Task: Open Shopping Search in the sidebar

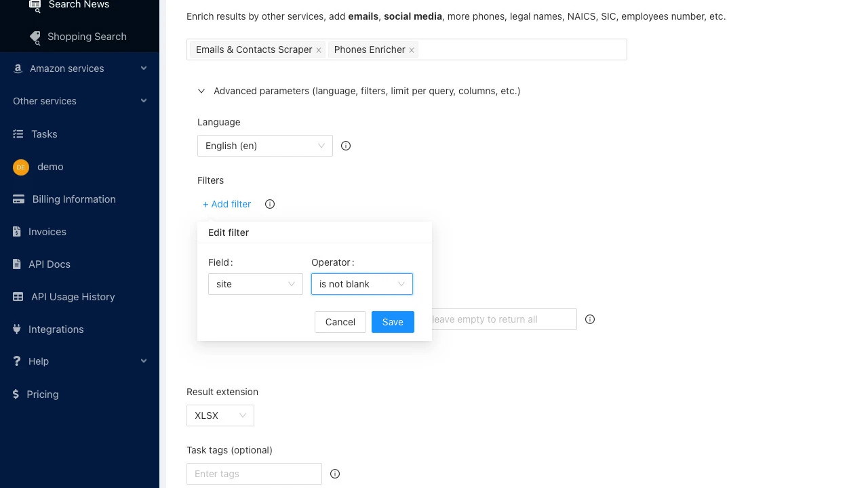Action: [87, 37]
